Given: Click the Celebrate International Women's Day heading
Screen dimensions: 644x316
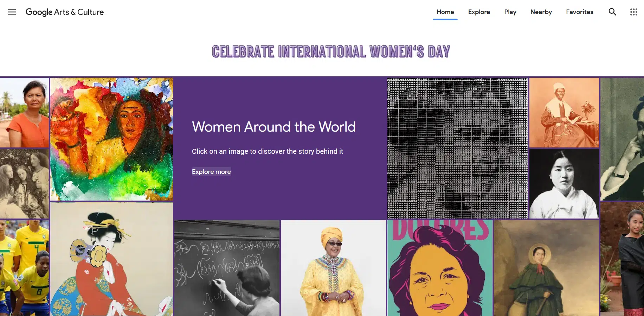Looking at the screenshot, I should click(x=331, y=52).
